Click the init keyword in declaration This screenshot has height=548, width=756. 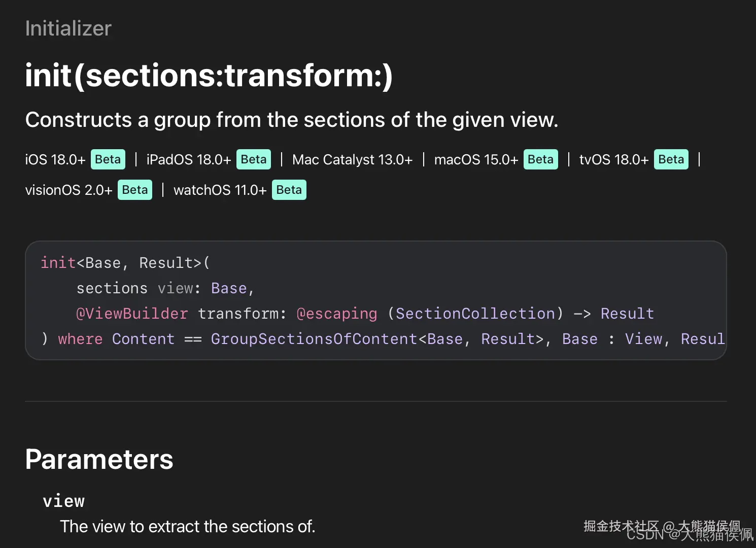[x=58, y=263]
